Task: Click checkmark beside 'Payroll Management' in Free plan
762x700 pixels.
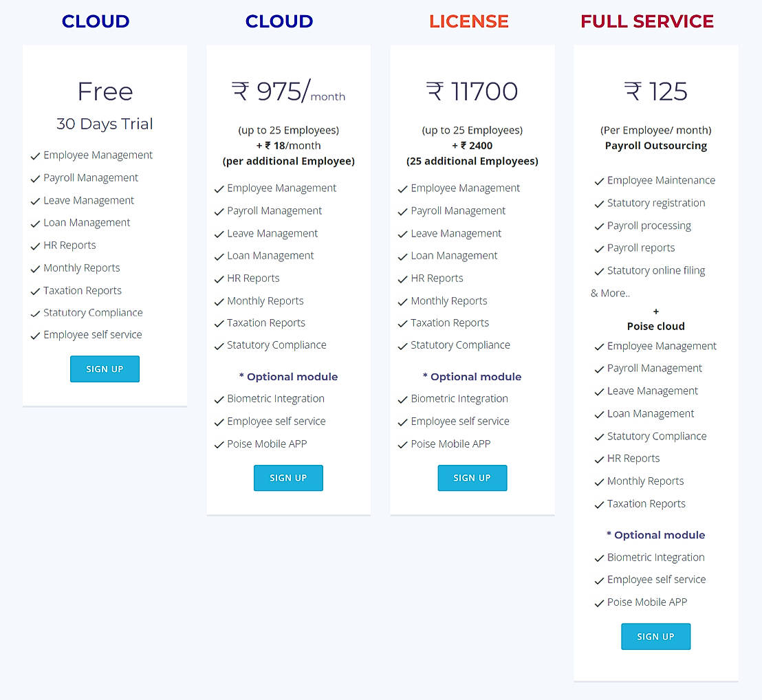Action: click(x=35, y=179)
